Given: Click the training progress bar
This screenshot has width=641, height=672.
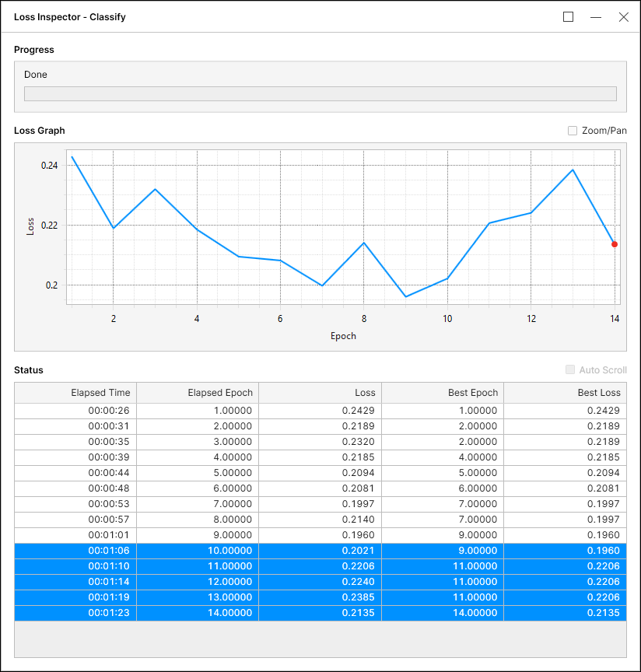Looking at the screenshot, I should tap(320, 93).
